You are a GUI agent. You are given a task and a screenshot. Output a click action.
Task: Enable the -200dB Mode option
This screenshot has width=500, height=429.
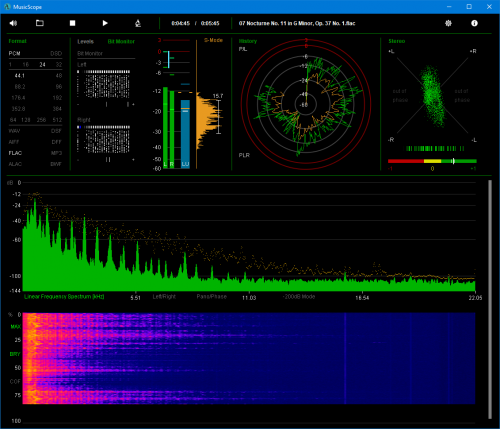click(299, 296)
